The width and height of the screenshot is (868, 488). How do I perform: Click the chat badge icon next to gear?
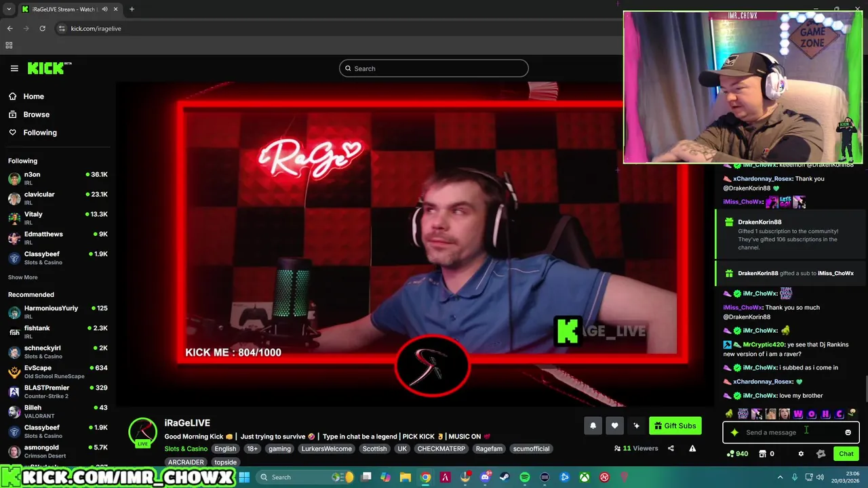[x=821, y=453]
